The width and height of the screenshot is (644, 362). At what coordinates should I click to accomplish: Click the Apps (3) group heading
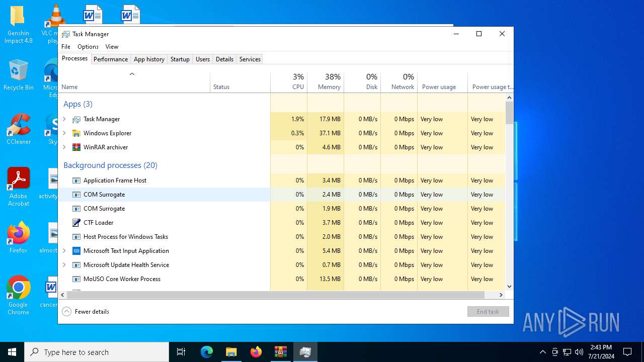point(78,104)
